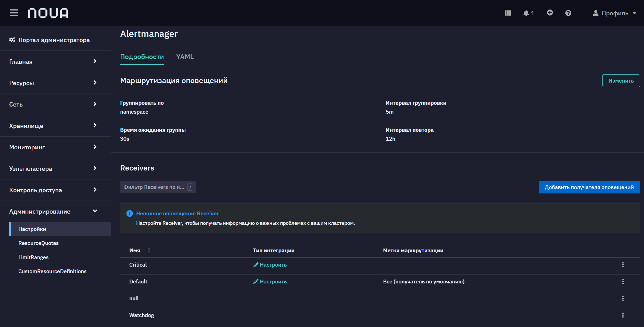Open the notifications bell
The height and width of the screenshot is (327, 644).
tap(528, 13)
